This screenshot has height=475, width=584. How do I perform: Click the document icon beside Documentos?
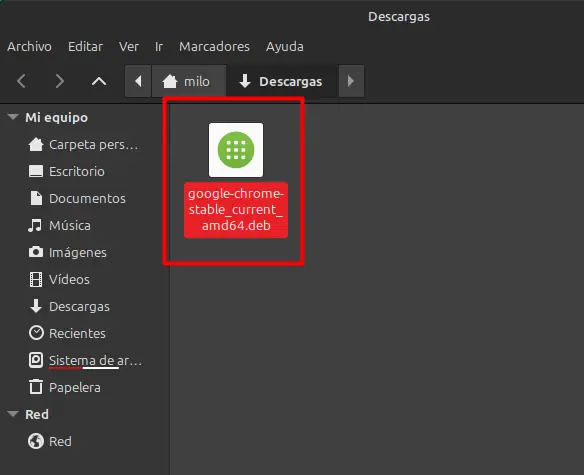[x=36, y=198]
